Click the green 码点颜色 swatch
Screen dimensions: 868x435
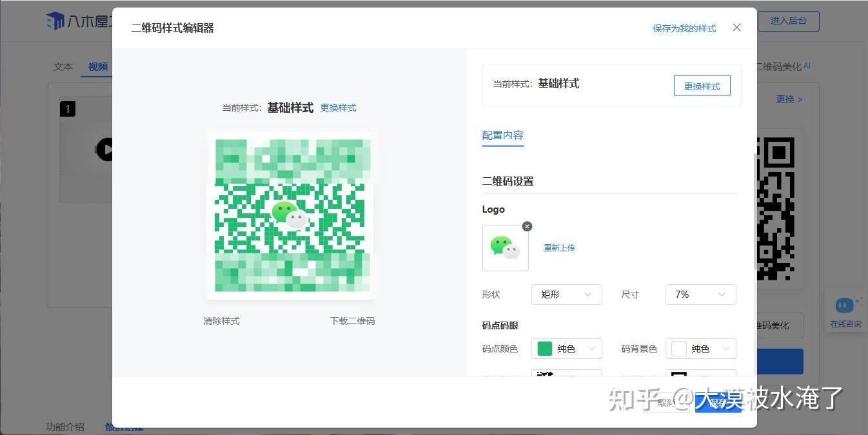click(545, 349)
